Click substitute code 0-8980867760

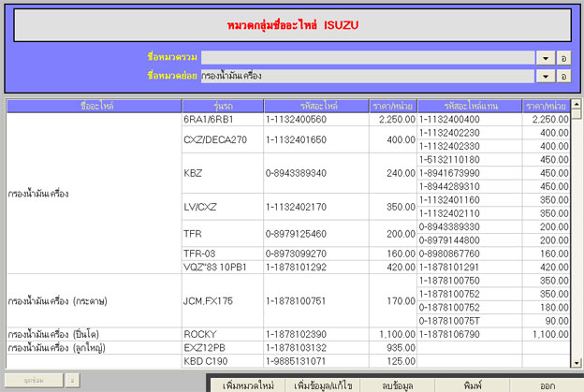pyautogui.click(x=469, y=254)
